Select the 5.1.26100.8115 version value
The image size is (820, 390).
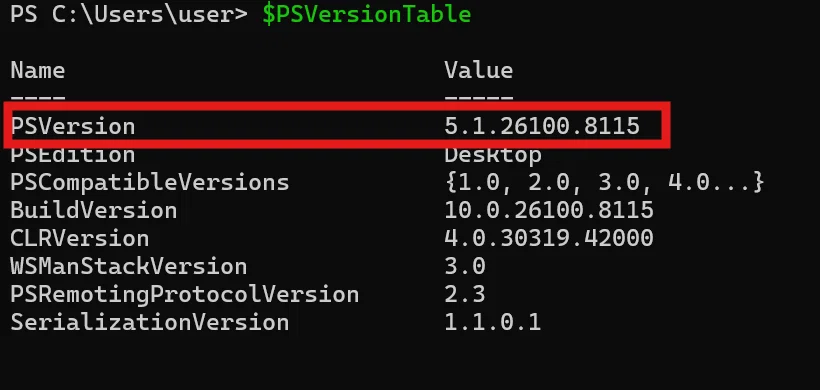(542, 127)
